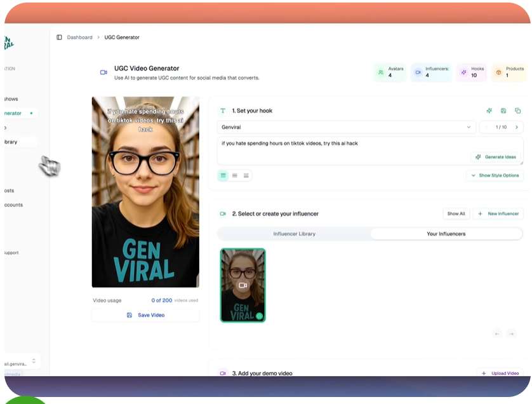Screen dimensions: 532x404
Task: Click the UGC Video Generator camera icon
Action: click(103, 72)
